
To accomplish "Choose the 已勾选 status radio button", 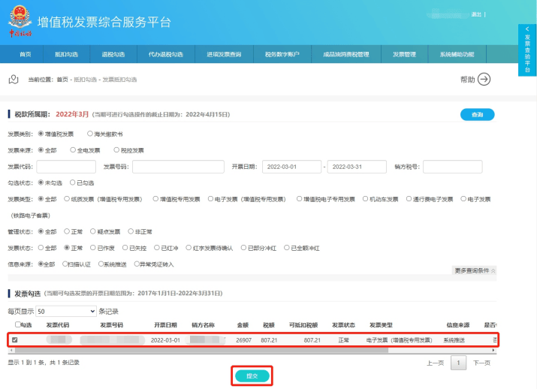I will (73, 182).
